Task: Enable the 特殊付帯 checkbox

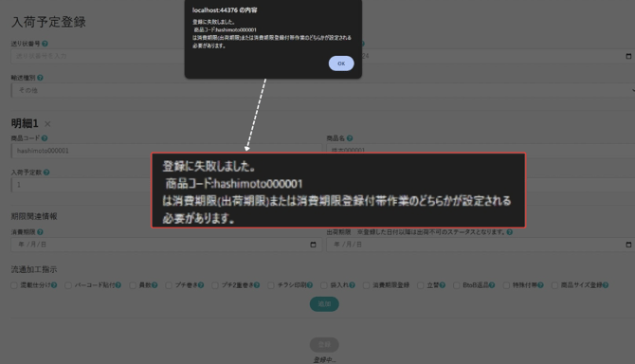Action: [506, 285]
